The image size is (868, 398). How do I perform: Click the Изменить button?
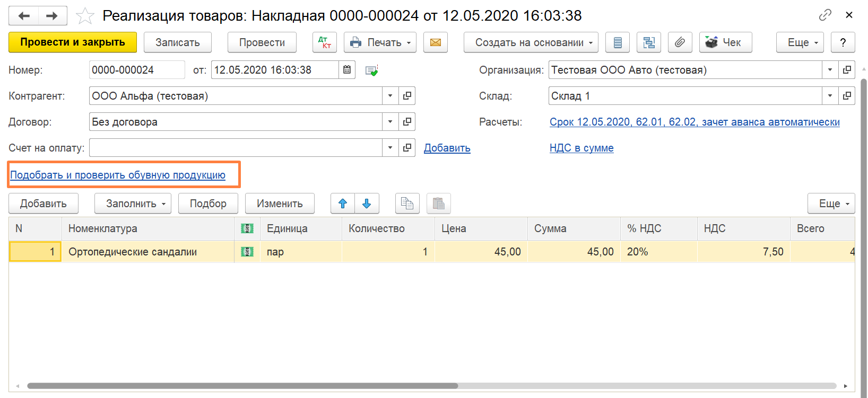point(280,204)
